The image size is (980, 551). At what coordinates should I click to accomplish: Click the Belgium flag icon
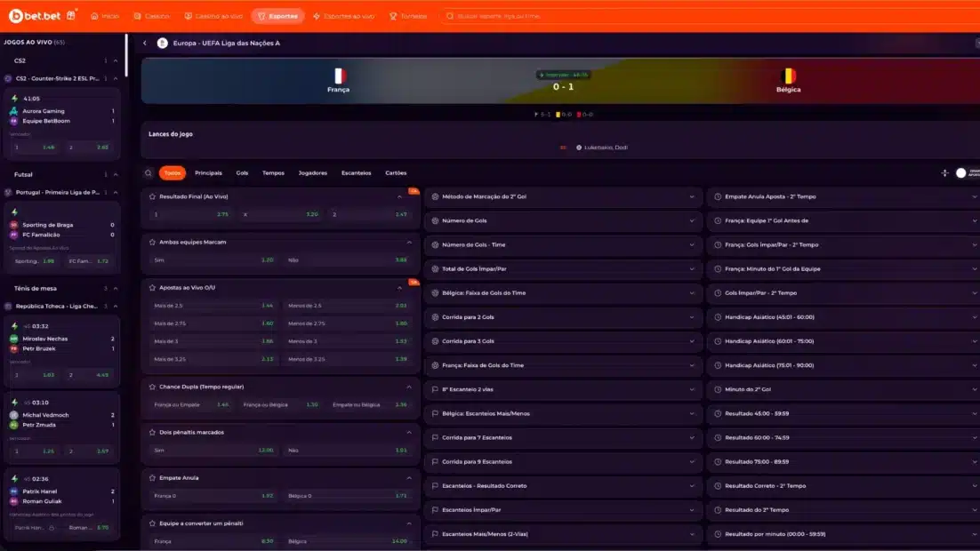coord(788,76)
